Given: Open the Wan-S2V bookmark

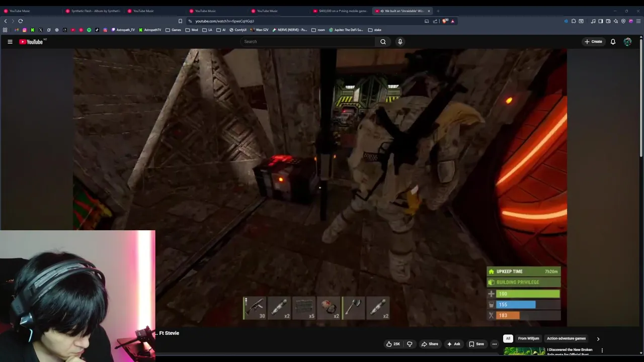Looking at the screenshot, I should click(x=260, y=30).
